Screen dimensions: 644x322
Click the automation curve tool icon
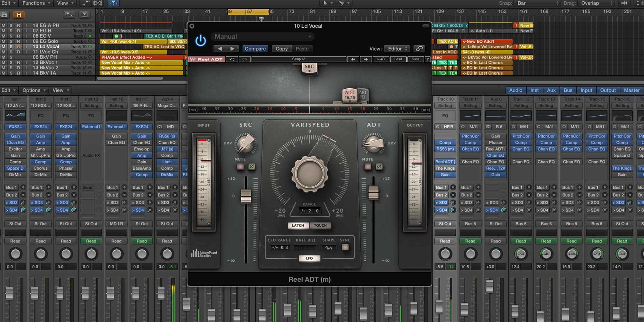point(85,3)
